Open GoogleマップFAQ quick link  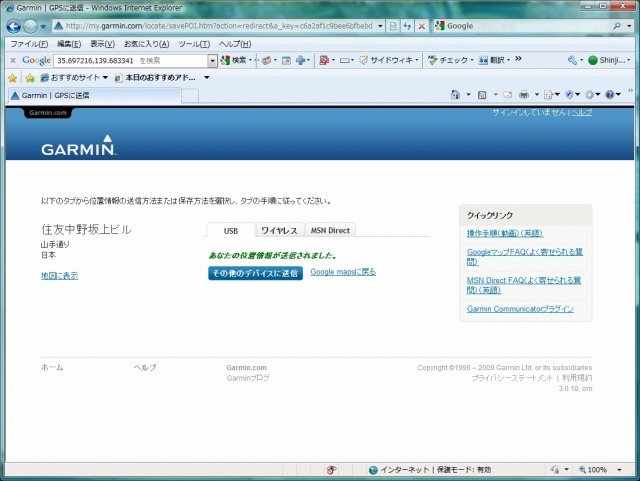click(x=525, y=256)
